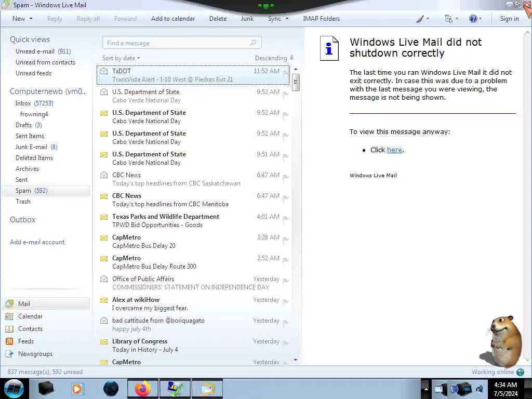
Task: Collapse the Quick views section
Action: click(x=30, y=39)
